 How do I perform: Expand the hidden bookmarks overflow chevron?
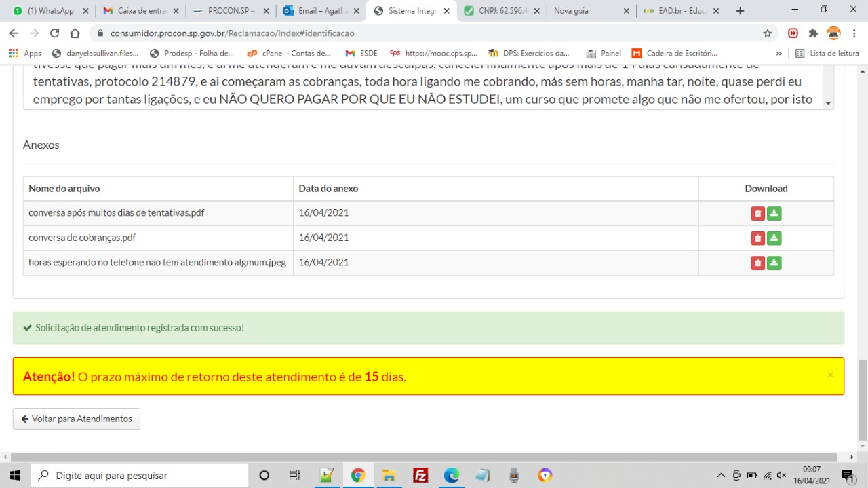[778, 53]
